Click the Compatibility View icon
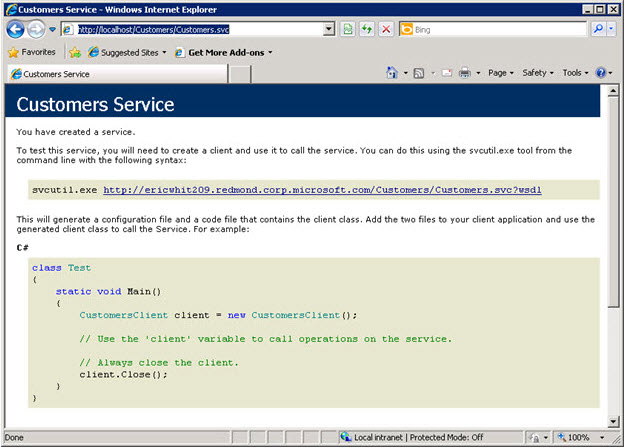 pyautogui.click(x=348, y=29)
